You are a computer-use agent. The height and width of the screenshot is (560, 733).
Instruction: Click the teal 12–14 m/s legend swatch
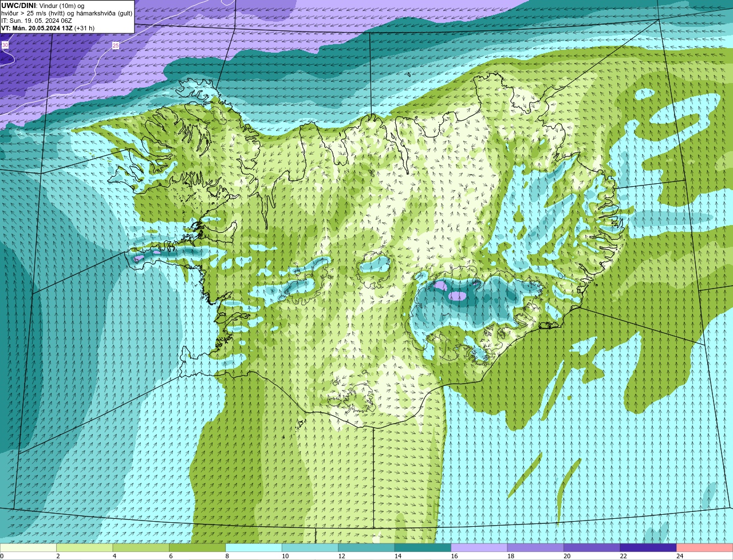tap(366, 548)
